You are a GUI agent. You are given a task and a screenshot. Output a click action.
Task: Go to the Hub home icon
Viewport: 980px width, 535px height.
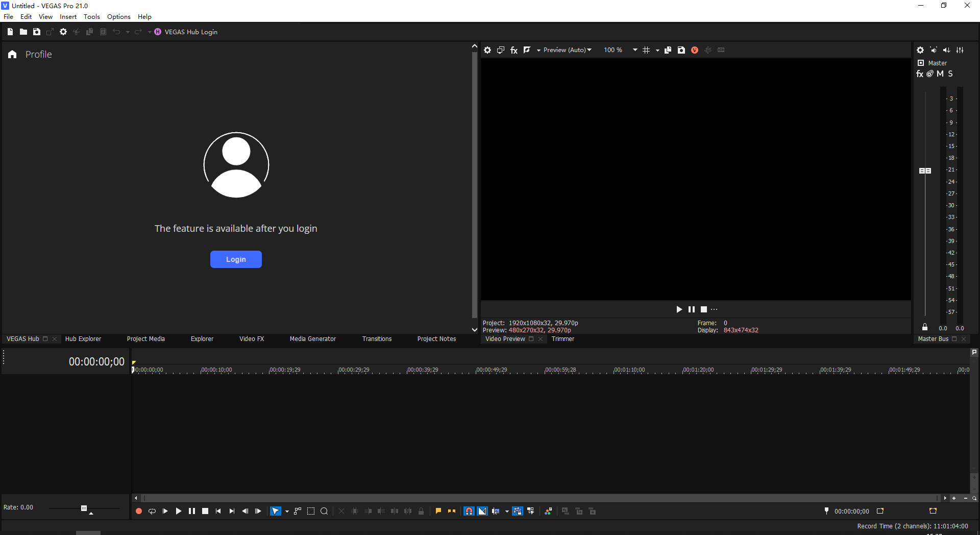pos(12,54)
